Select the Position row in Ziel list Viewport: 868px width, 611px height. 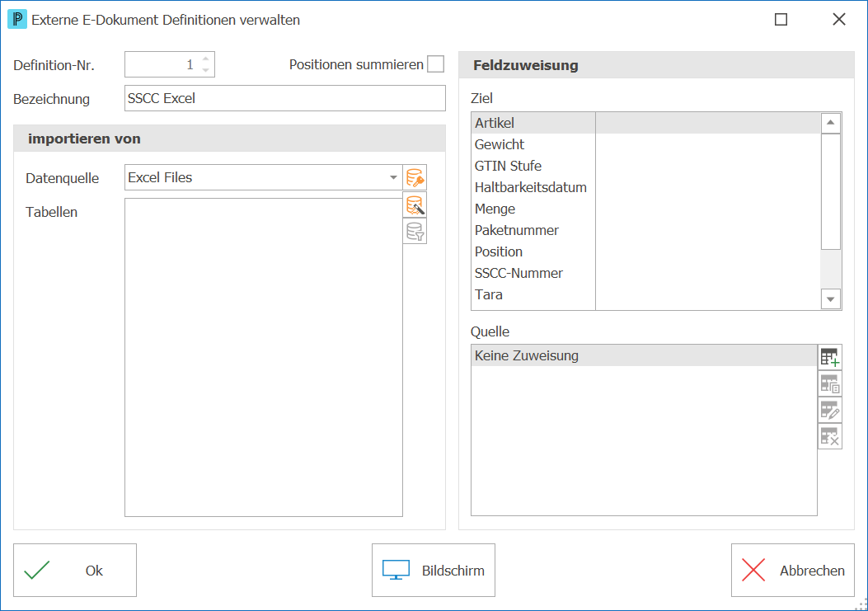tap(645, 252)
